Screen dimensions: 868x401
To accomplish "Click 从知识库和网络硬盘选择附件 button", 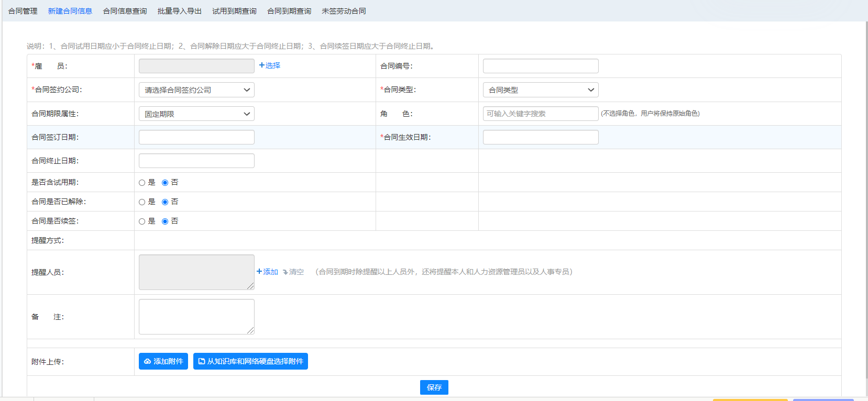I will click(250, 361).
